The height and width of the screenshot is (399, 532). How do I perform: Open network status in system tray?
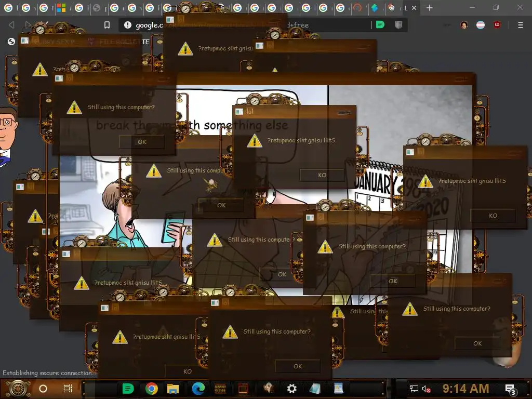point(414,389)
